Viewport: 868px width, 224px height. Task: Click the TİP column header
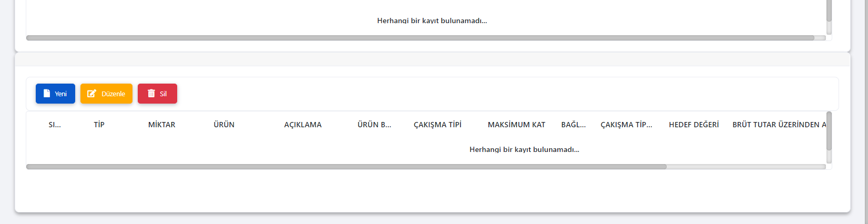click(x=99, y=125)
